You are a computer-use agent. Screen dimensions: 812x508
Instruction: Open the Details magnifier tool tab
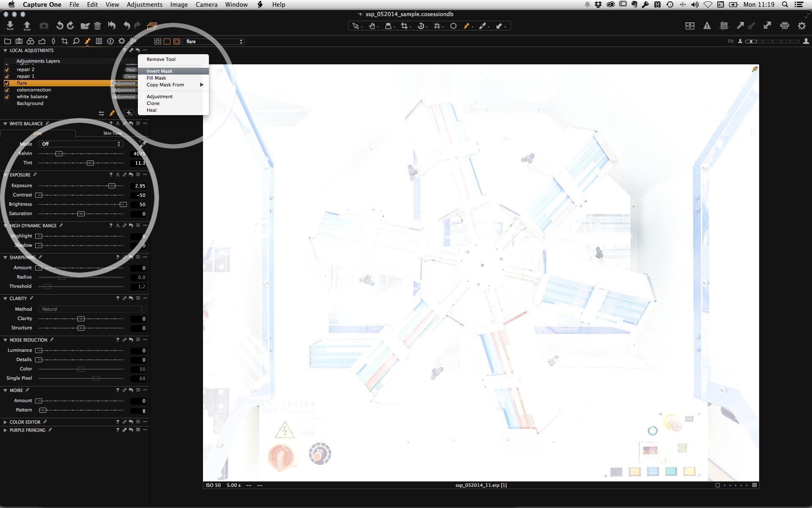click(76, 41)
